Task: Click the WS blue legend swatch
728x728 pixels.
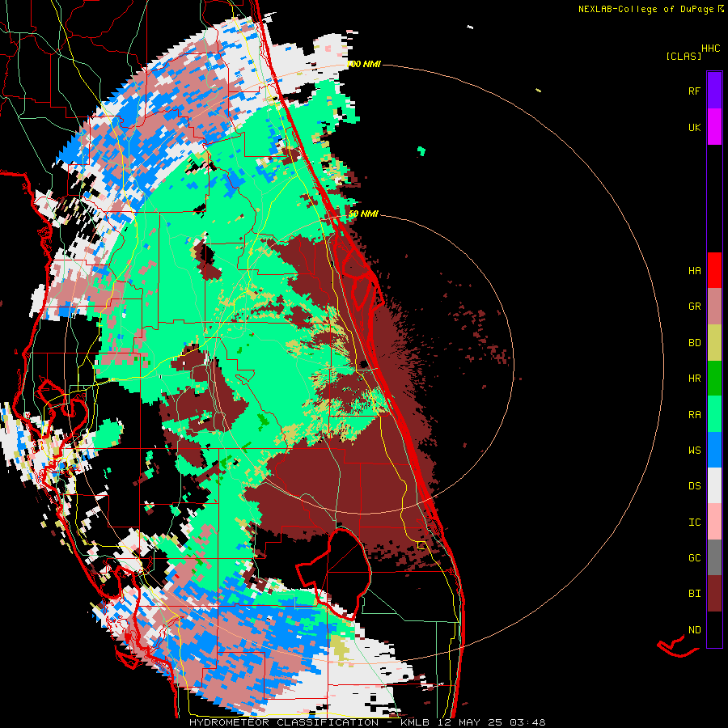Action: pyautogui.click(x=714, y=450)
